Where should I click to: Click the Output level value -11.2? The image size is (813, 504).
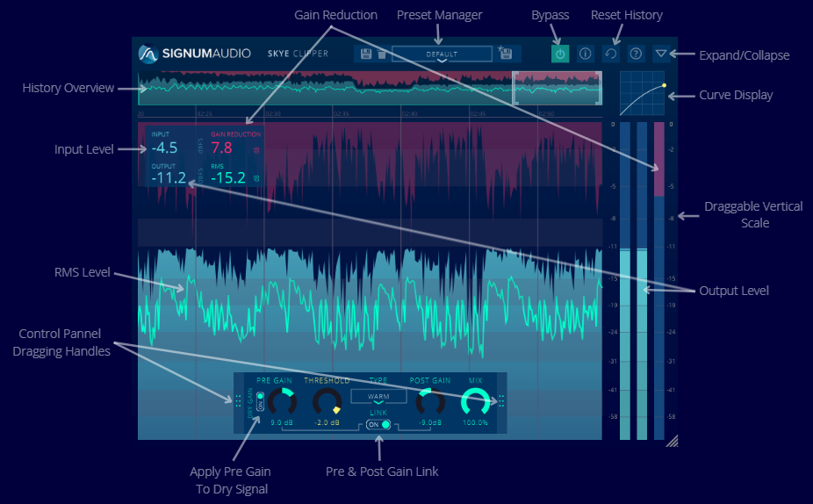[x=169, y=178]
